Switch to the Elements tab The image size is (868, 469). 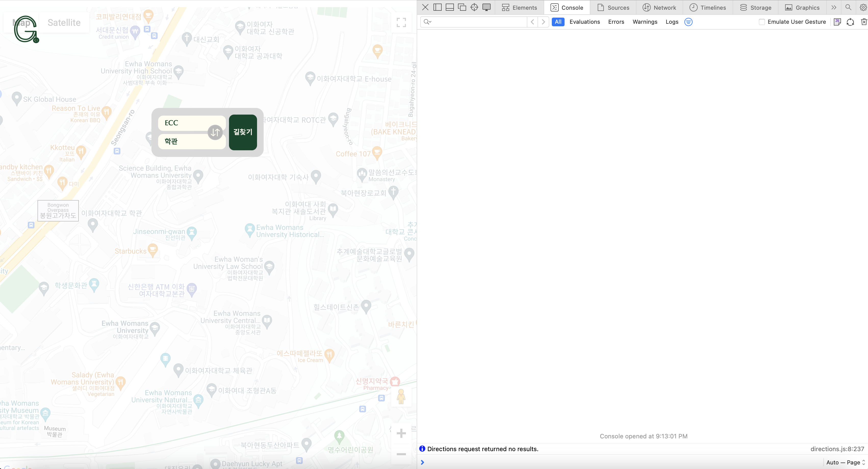click(519, 7)
